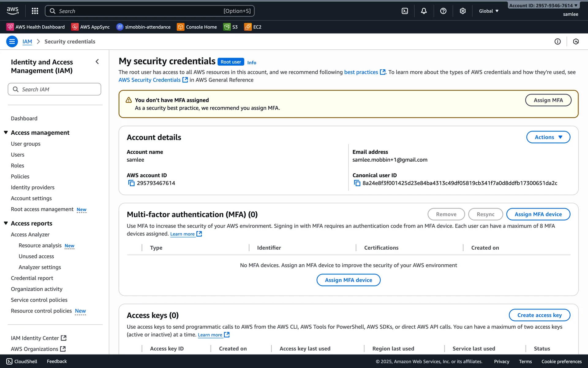Click Create access key button

point(539,315)
